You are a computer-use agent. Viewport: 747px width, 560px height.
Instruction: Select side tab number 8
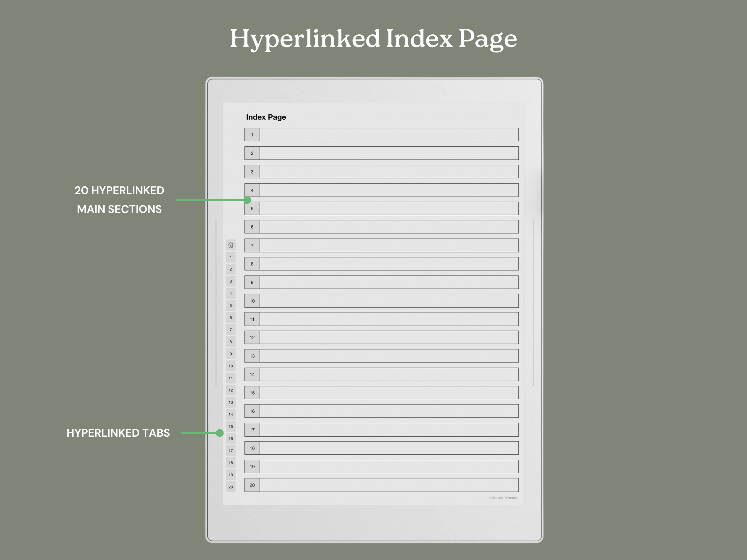pyautogui.click(x=231, y=342)
